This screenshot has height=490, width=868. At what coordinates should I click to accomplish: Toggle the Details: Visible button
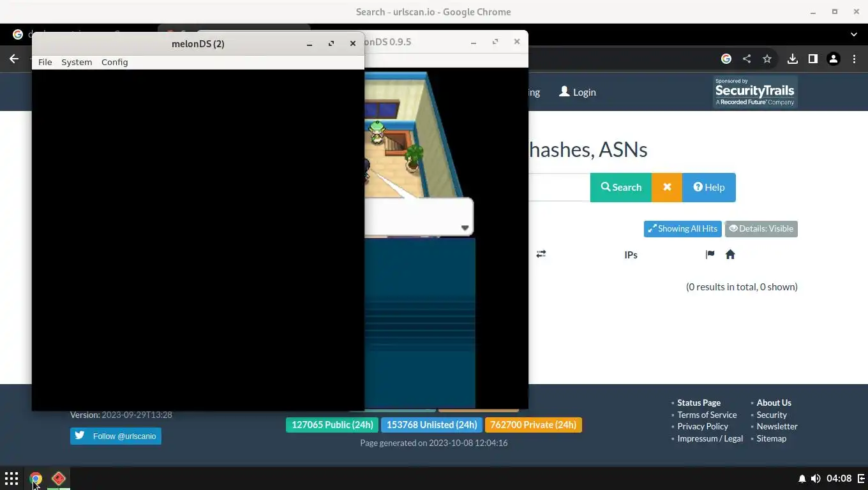[761, 228]
